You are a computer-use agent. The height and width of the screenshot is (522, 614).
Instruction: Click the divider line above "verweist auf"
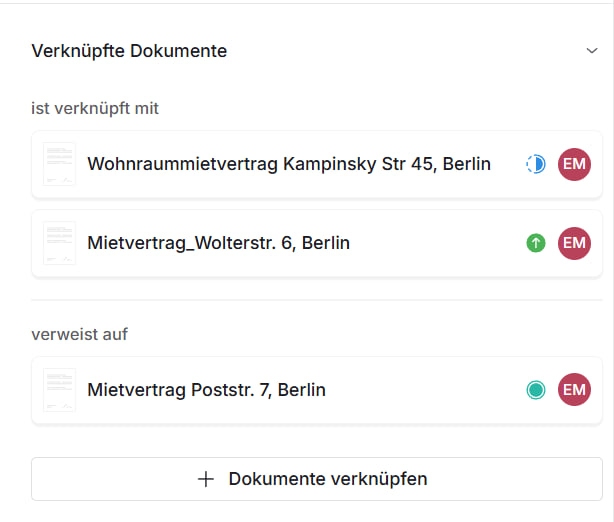tap(316, 300)
